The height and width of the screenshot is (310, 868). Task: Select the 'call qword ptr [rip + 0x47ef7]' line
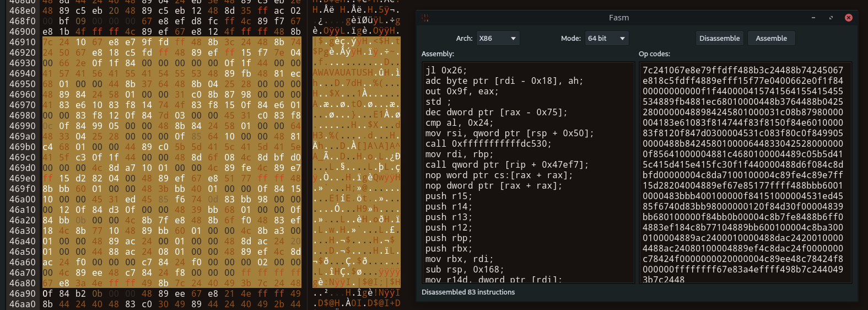506,164
